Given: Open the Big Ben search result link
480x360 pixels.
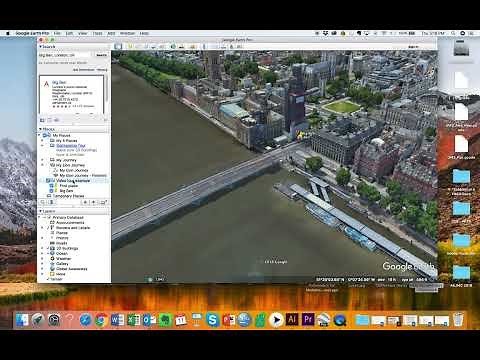Looking at the screenshot, I should [x=59, y=82].
